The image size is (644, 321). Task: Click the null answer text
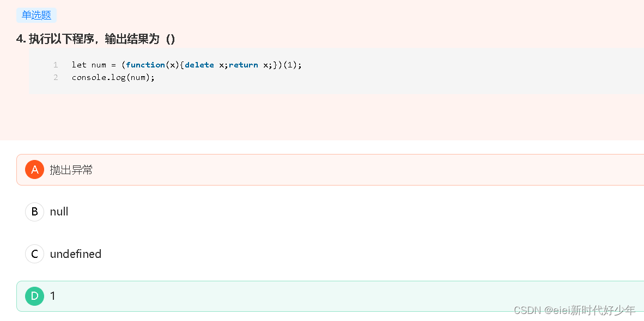[x=59, y=212]
